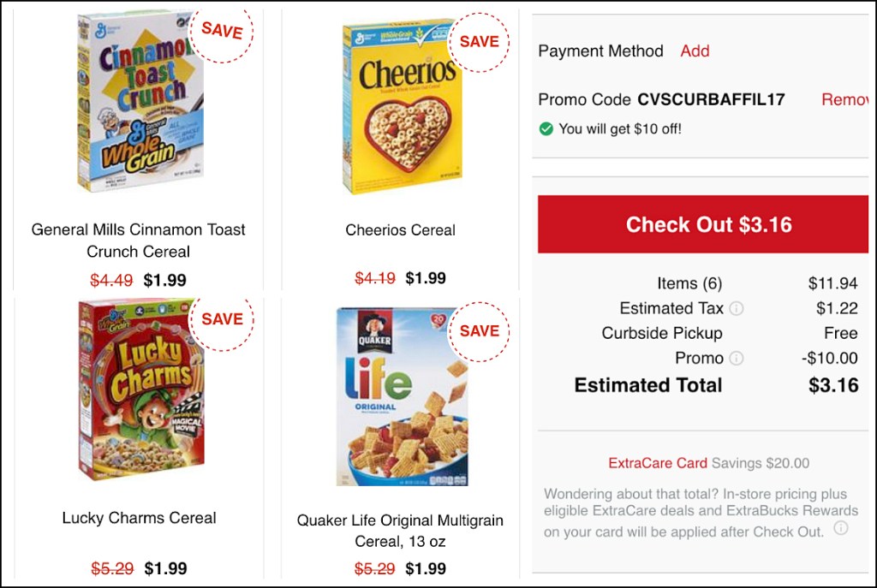Click the SAVE badge on Cheerios
The image size is (877, 588).
tap(479, 42)
